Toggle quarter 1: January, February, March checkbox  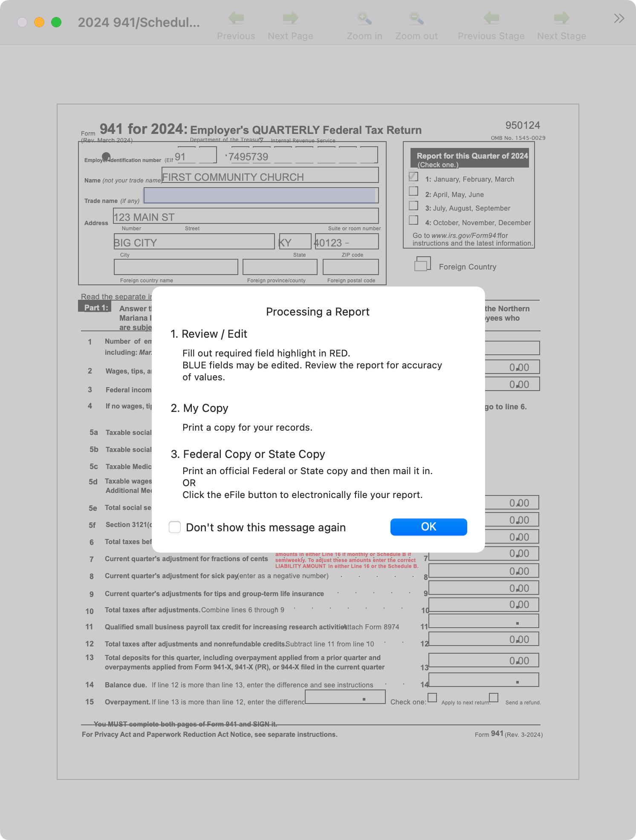413,176
